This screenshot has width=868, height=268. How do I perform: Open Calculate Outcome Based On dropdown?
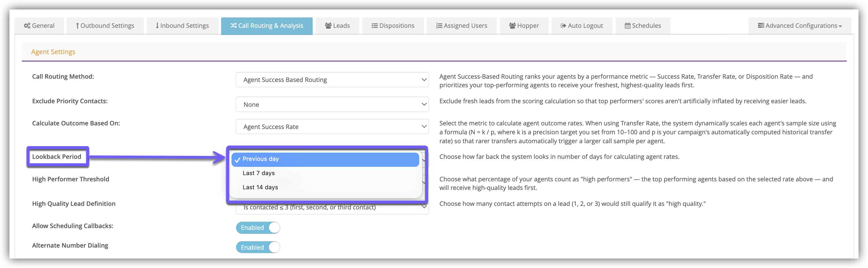[x=332, y=127]
